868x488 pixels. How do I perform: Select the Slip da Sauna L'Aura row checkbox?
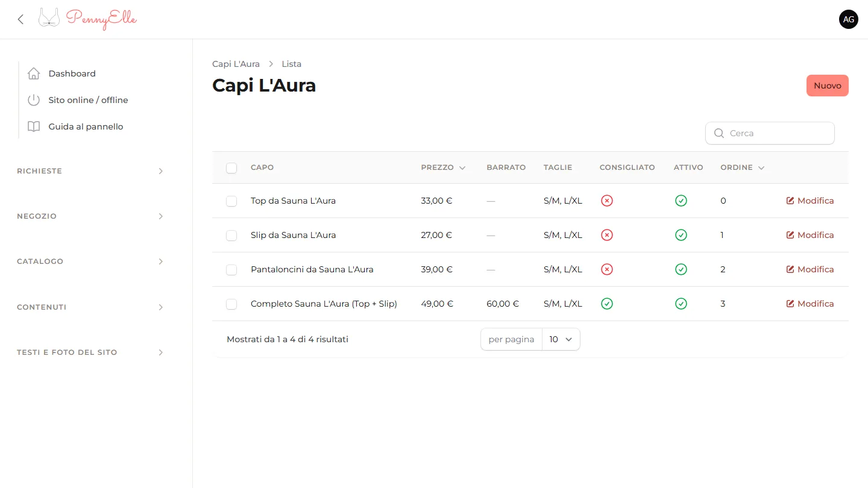231,236
